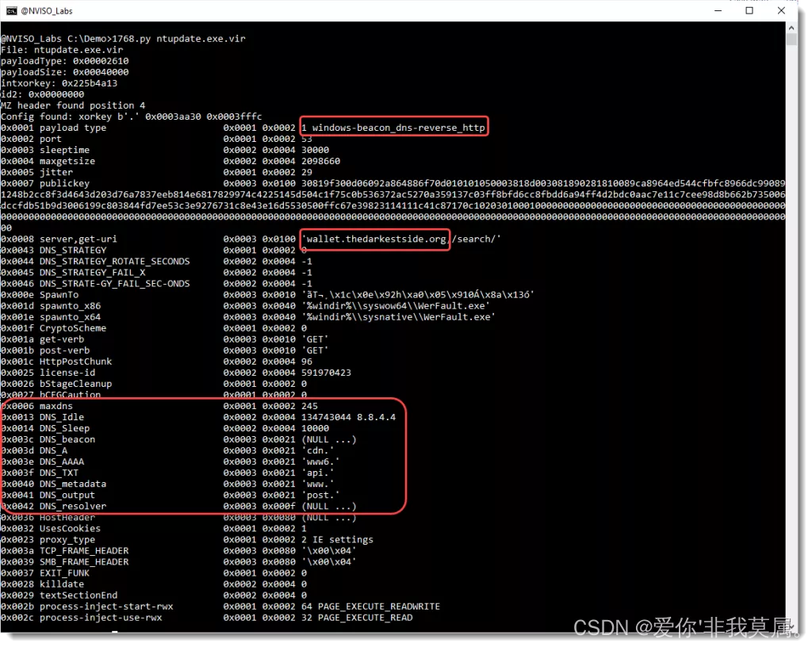Click the DNS_output value 'post.'
The image size is (812, 647).
(320, 496)
